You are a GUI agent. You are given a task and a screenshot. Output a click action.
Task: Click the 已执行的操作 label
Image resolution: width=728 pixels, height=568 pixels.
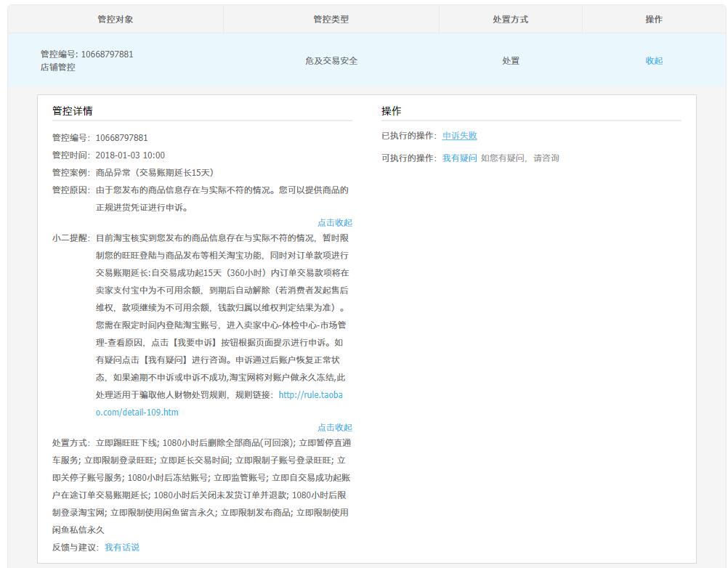tap(409, 136)
